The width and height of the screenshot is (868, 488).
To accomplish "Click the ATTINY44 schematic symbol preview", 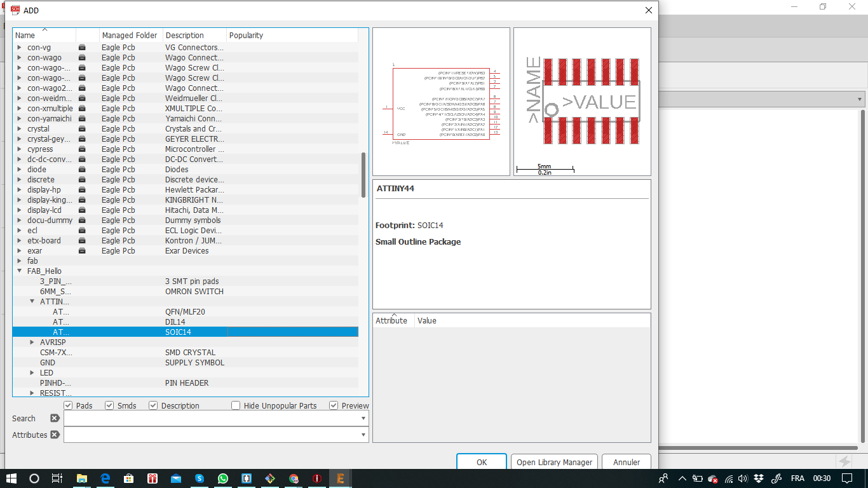I will 441,102.
